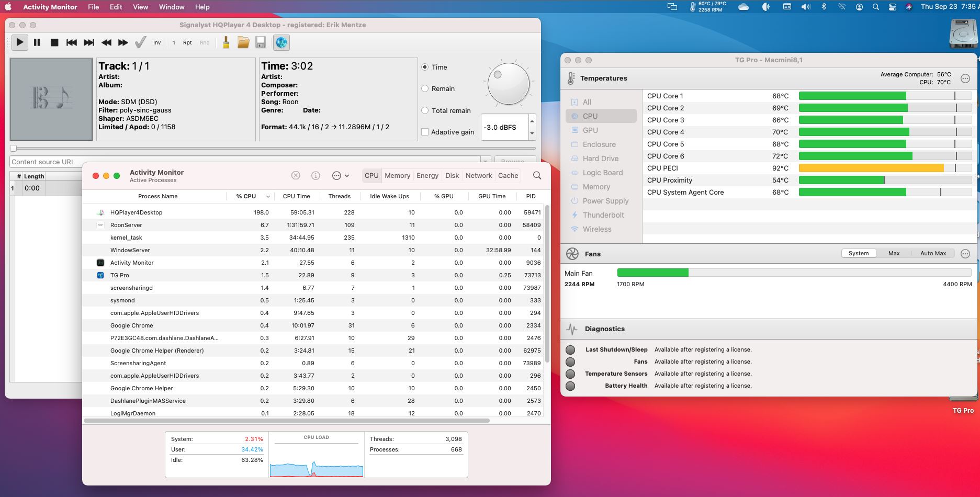The width and height of the screenshot is (980, 497).
Task: Click the save floppy disk icon
Action: [x=261, y=42]
